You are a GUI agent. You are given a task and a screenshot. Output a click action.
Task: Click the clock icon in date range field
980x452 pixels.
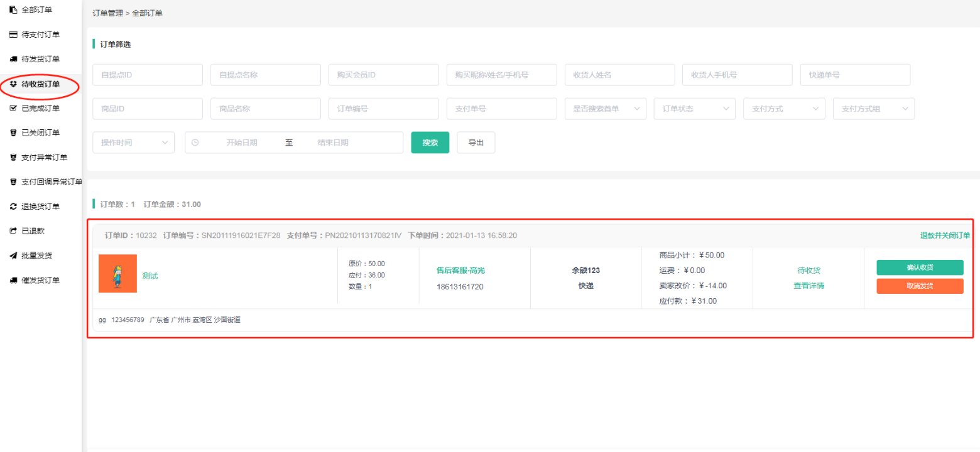195,143
